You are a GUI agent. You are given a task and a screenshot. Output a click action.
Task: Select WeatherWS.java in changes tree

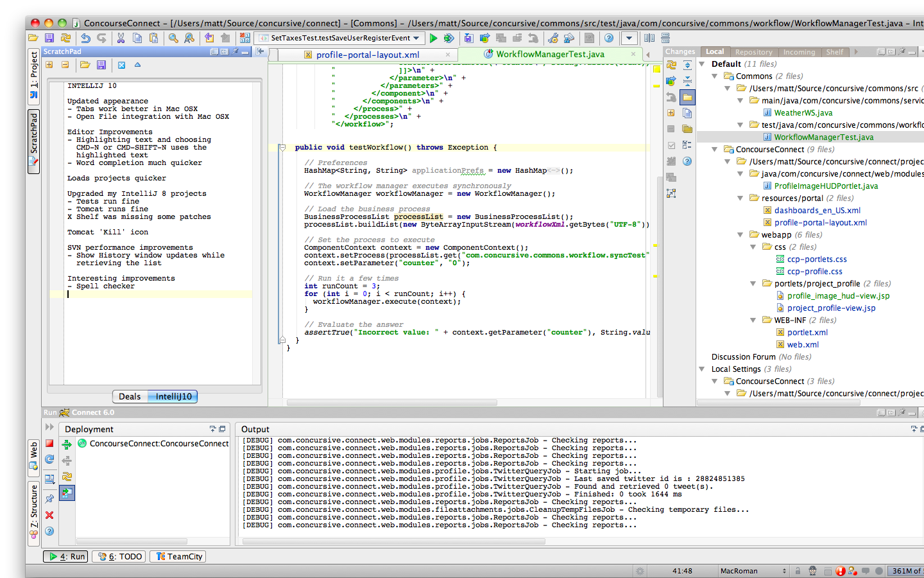(x=803, y=113)
